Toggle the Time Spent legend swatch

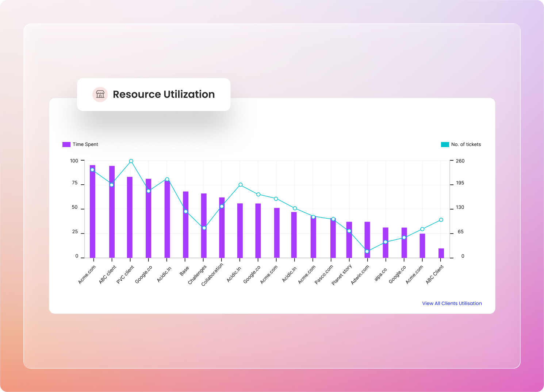(66, 145)
